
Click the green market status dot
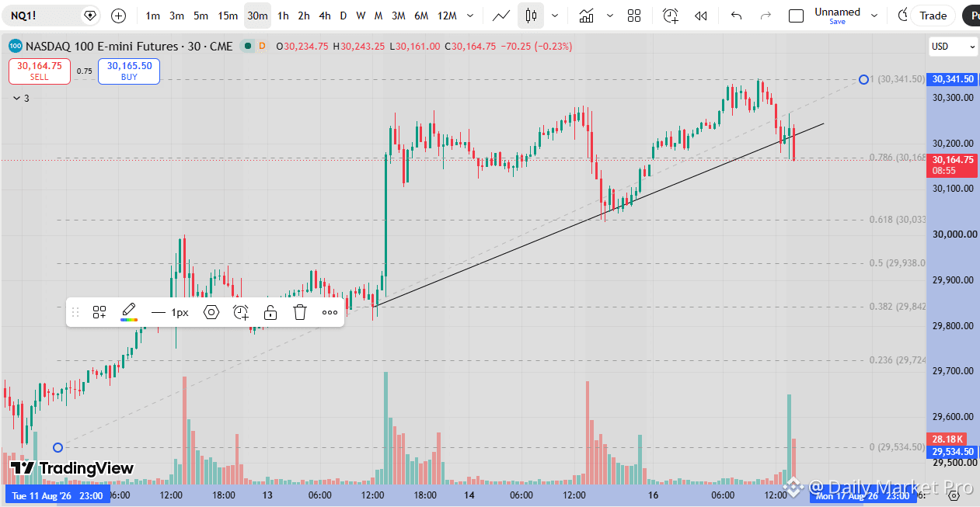click(x=248, y=47)
